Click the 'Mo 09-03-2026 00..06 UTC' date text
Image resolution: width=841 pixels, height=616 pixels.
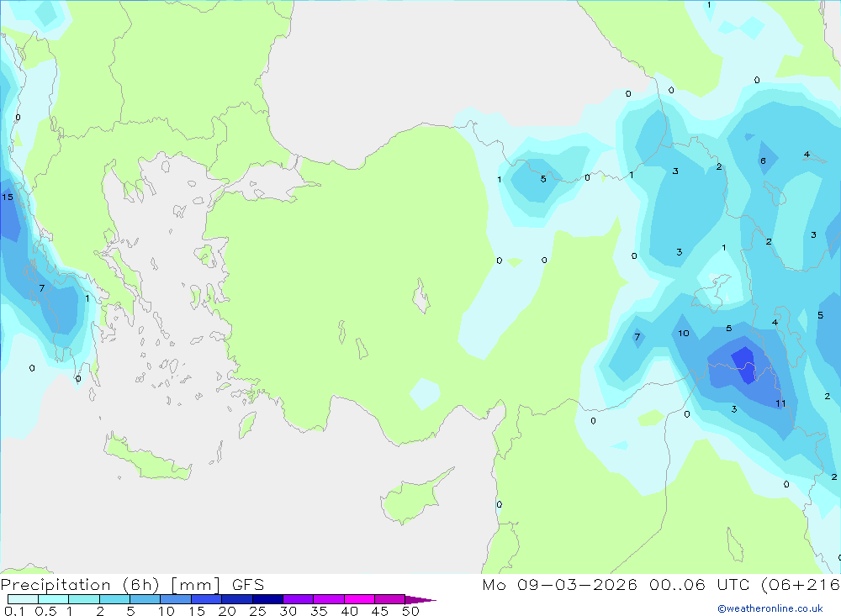[618, 584]
